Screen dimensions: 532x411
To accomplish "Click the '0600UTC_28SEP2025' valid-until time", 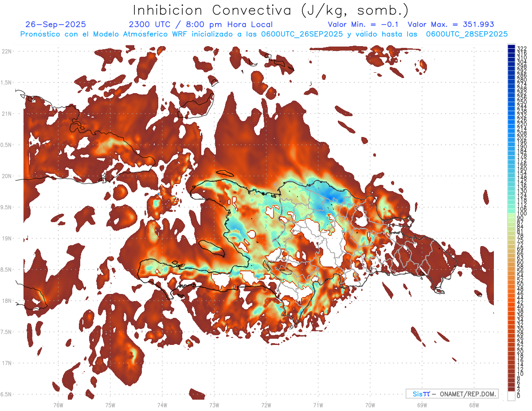I will coord(467,34).
